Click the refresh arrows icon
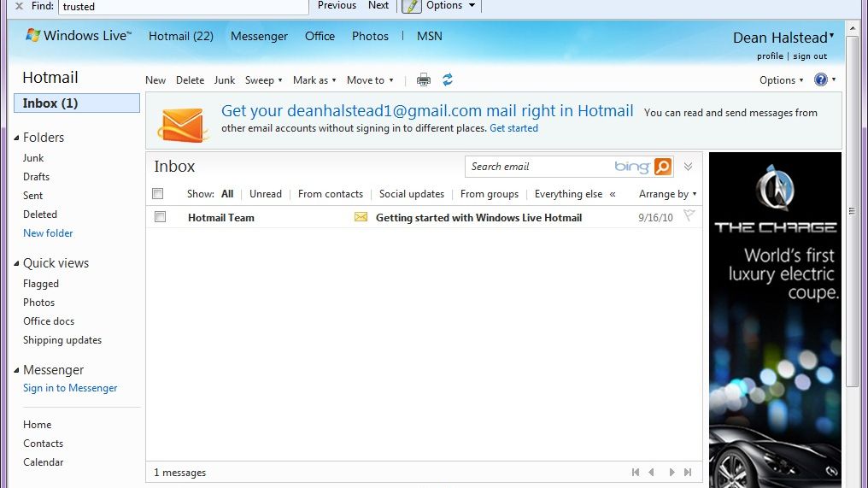 pos(448,79)
